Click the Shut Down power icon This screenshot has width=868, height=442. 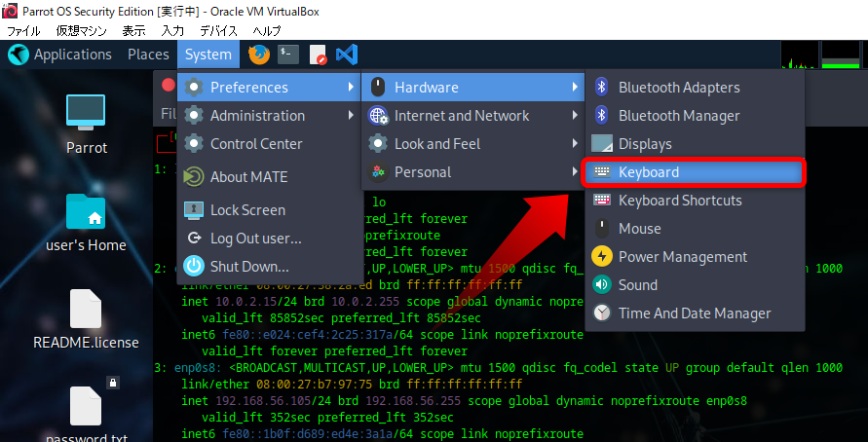click(x=194, y=266)
